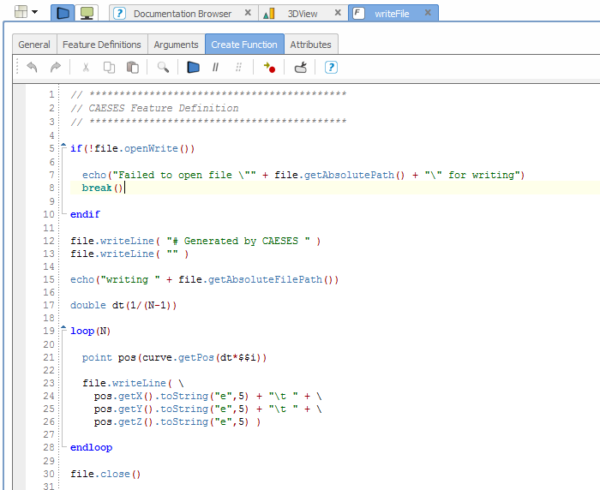Image resolution: width=600 pixels, height=490 pixels.
Task: Toggle the blue object view button
Action: tap(62, 13)
